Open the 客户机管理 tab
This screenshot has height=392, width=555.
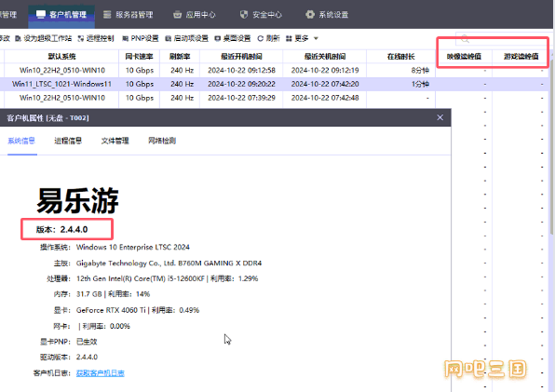tap(61, 15)
